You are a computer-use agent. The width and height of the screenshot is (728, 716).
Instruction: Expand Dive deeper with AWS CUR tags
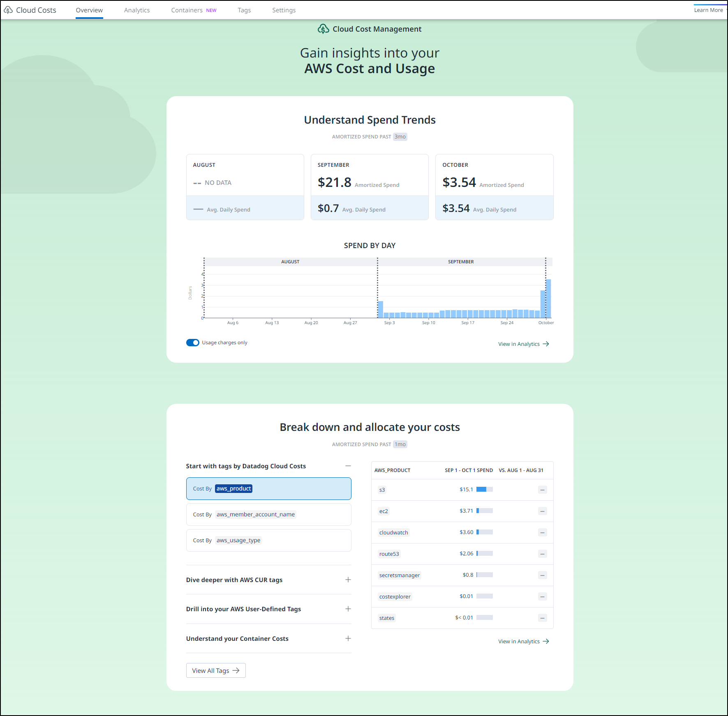[x=348, y=580]
